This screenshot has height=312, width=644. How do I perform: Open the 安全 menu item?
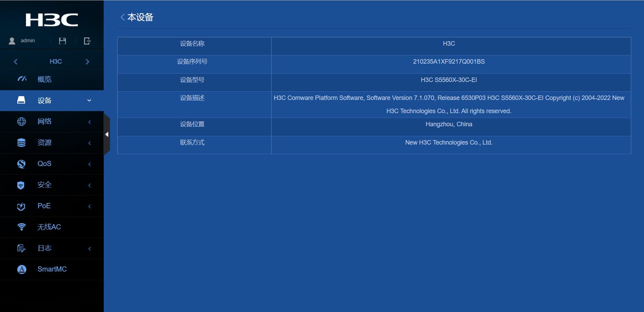tap(52, 185)
